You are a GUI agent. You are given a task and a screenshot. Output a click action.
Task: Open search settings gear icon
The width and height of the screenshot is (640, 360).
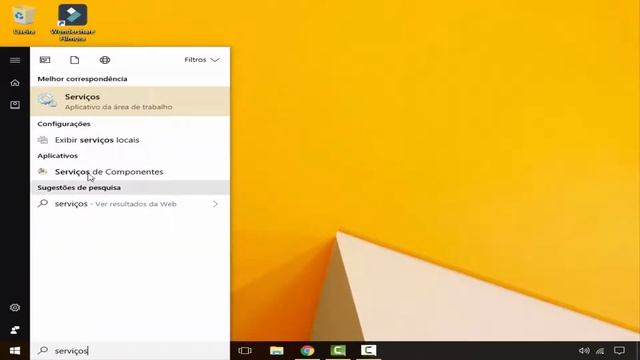(15, 307)
